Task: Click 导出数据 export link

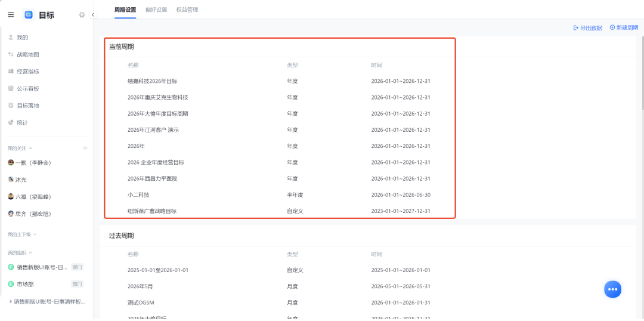Action: tap(588, 28)
